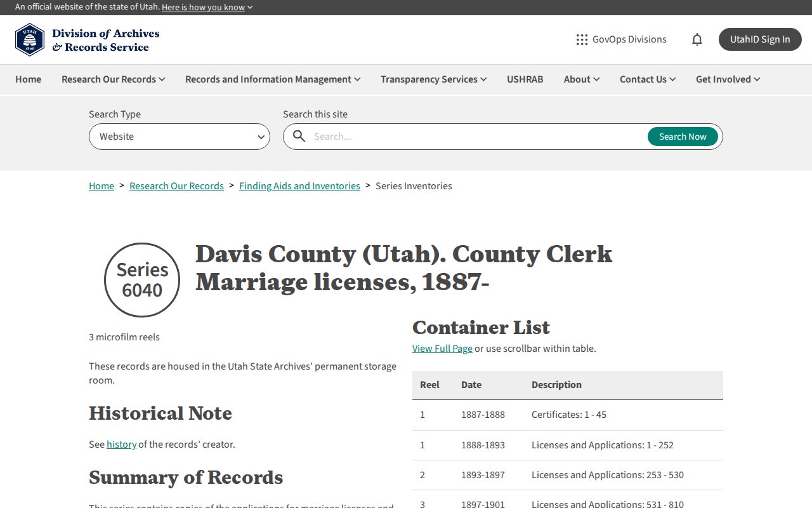
Task: Click the search magnifying glass icon
Action: point(299,137)
